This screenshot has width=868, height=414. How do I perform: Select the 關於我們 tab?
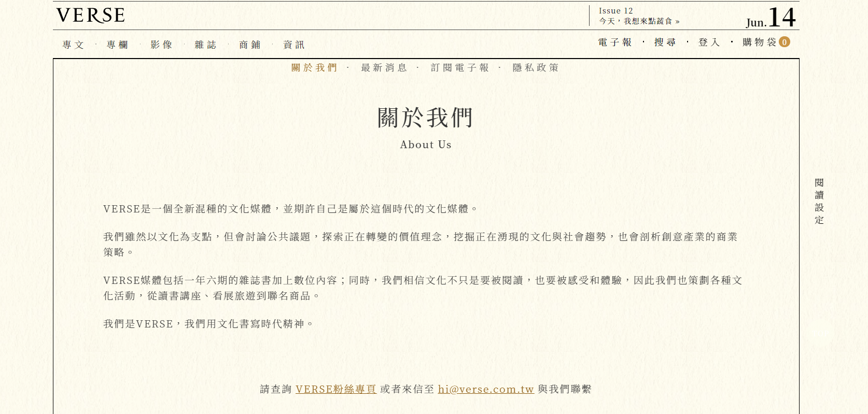[314, 68]
